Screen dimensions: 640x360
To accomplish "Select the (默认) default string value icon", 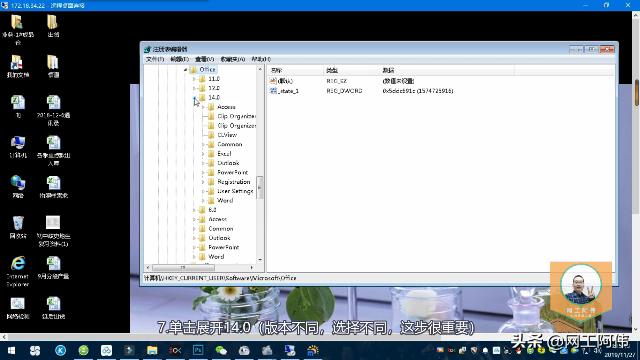I will click(x=273, y=81).
